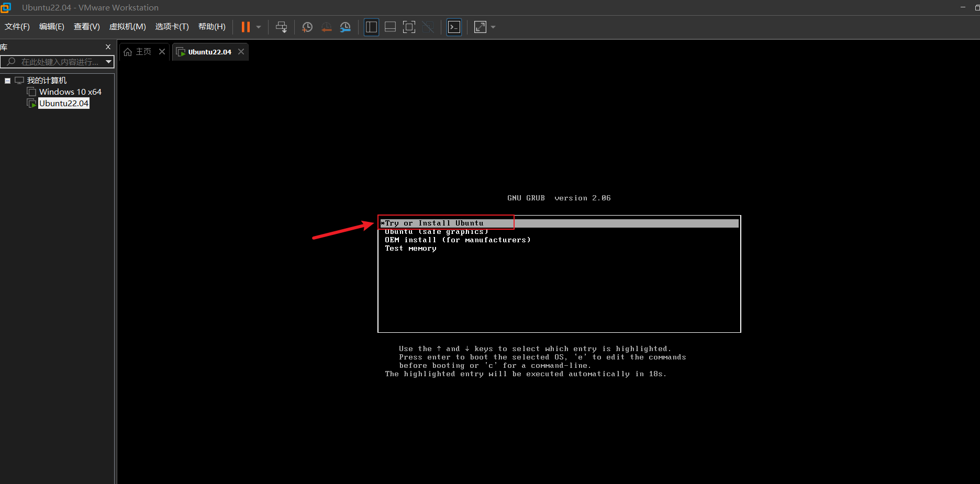Open the 虚拟机(M) menu
The width and height of the screenshot is (980, 484).
click(x=128, y=27)
